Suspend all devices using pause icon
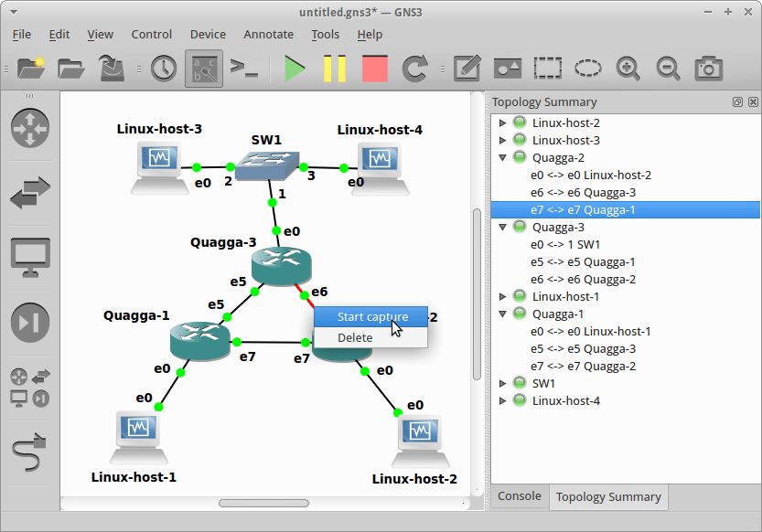 tap(334, 68)
